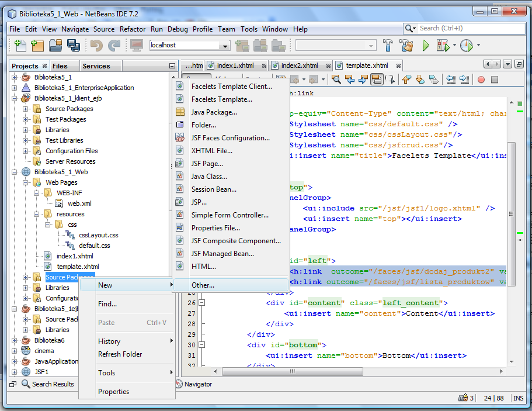The image size is (532, 411).
Task: Expand the Test Packages node
Action: point(25,120)
